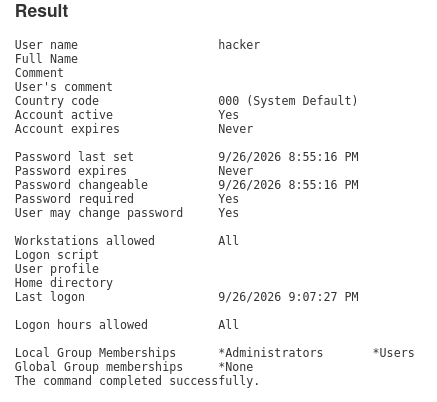Click the Password expires Never value
The width and height of the screenshot is (437, 402).
pos(236,171)
